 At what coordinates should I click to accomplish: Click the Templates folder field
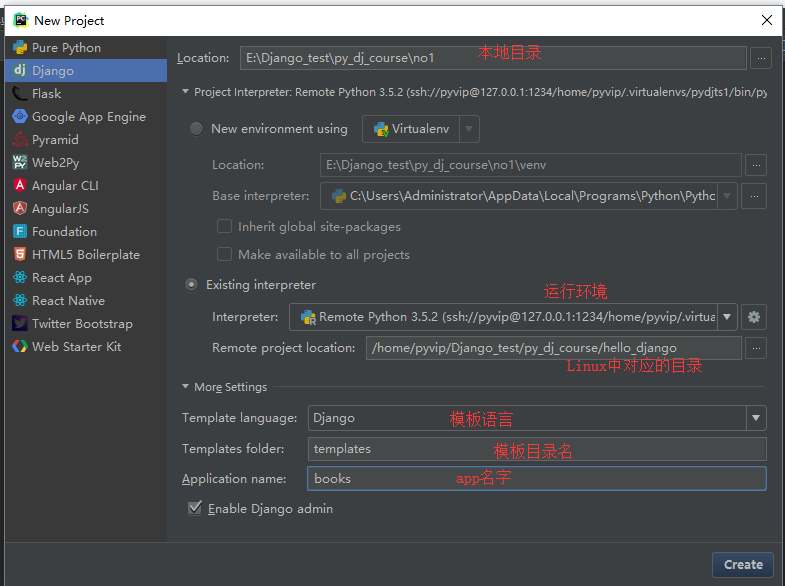pos(537,449)
